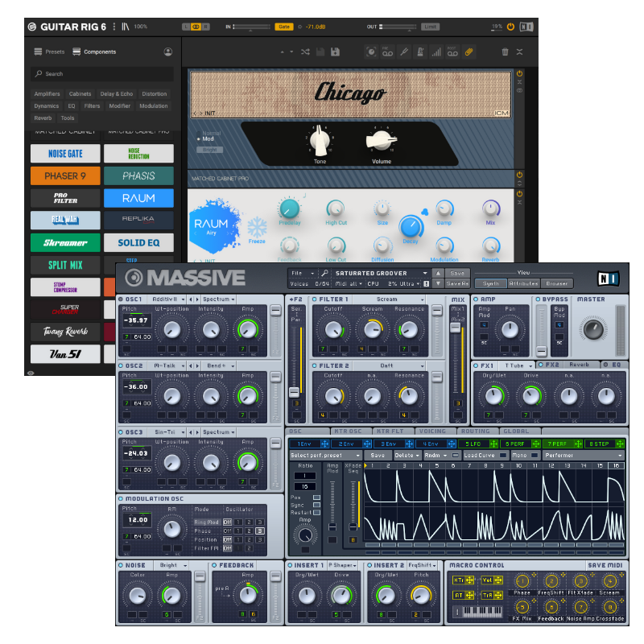The width and height of the screenshot is (644, 644).
Task: Filter components by Amplifiers tag
Action: coord(47,94)
